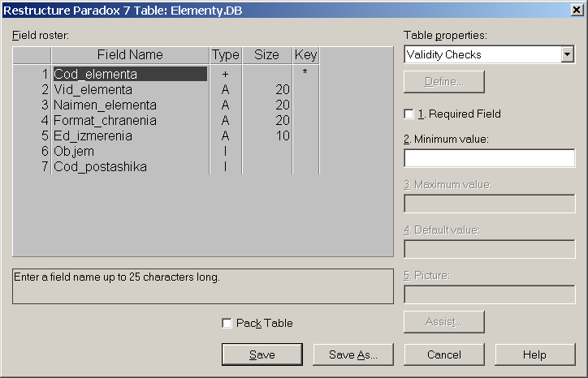
Task: Click the Minimum value input field
Action: tap(489, 158)
